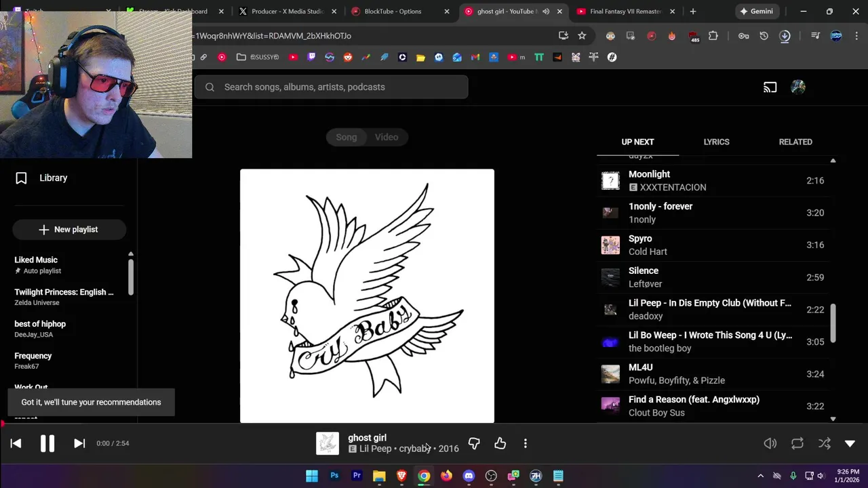Dislike the ghost girl song
This screenshot has width=868, height=488.
(474, 443)
